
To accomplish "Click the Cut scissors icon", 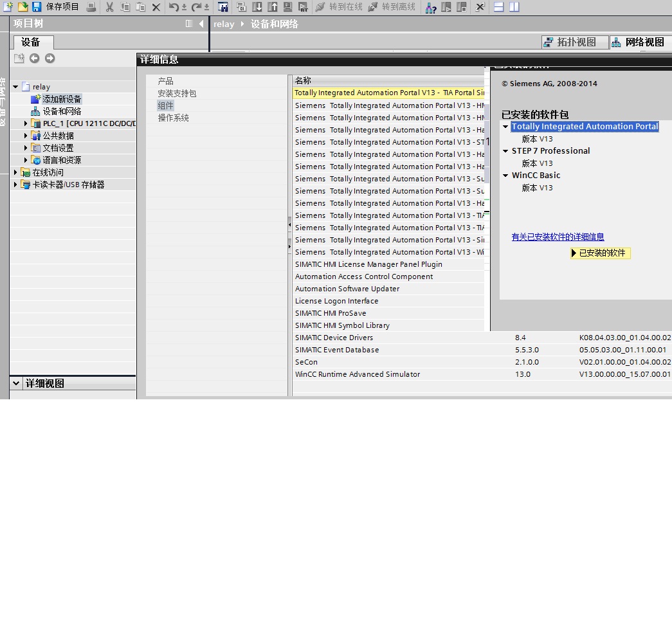I will (x=110, y=7).
